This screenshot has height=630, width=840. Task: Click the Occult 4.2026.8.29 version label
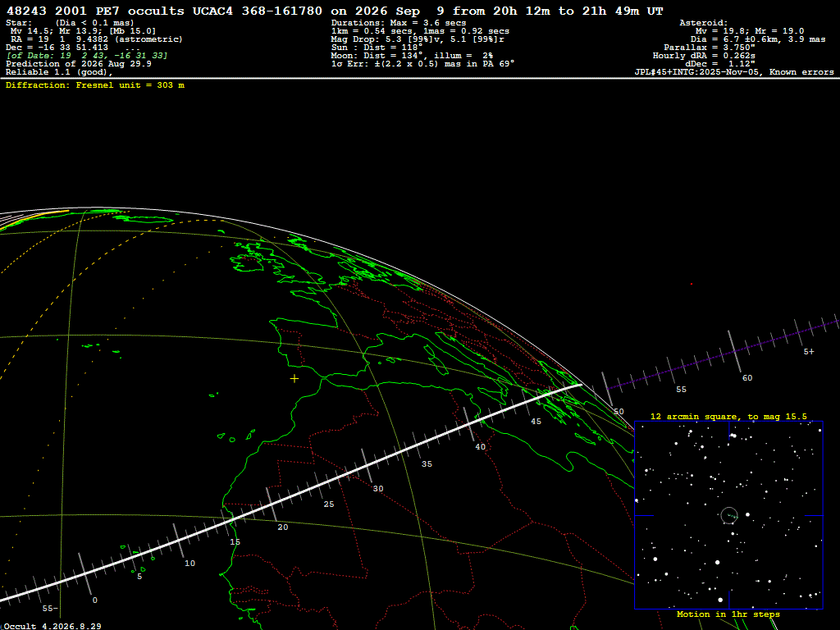click(52, 626)
